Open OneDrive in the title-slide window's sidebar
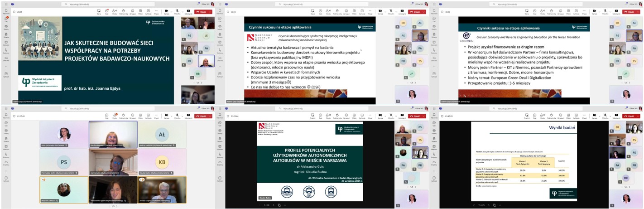644x209 pixels. tap(6, 58)
